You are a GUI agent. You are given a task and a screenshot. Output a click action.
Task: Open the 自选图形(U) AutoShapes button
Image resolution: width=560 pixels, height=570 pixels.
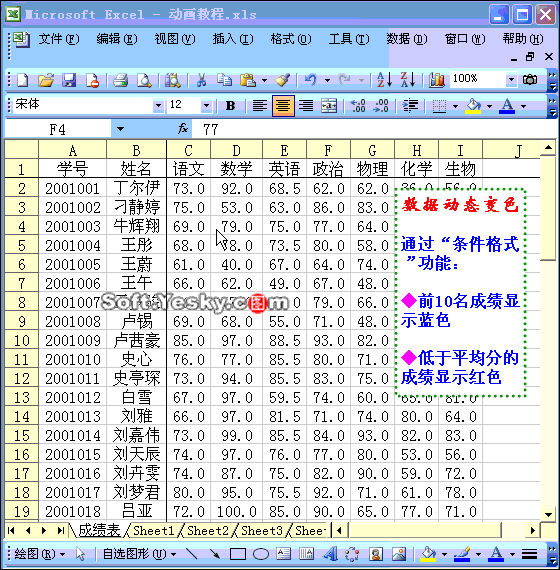(x=139, y=554)
